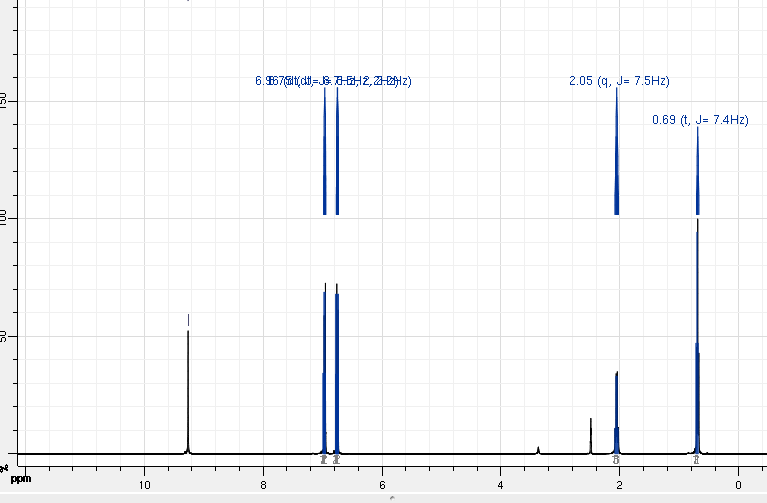767x503 pixels.
Task: Click the quartet peak at 2.05 ppm
Action: tap(617, 413)
